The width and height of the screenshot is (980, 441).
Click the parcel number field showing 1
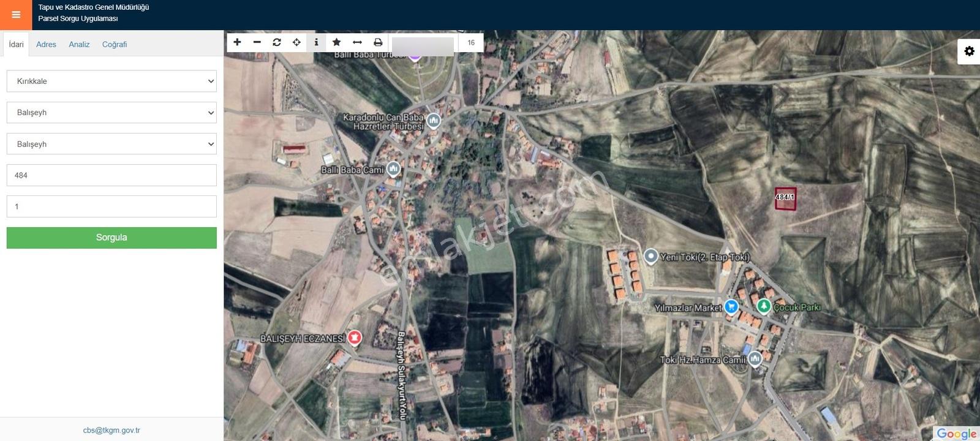tap(111, 206)
